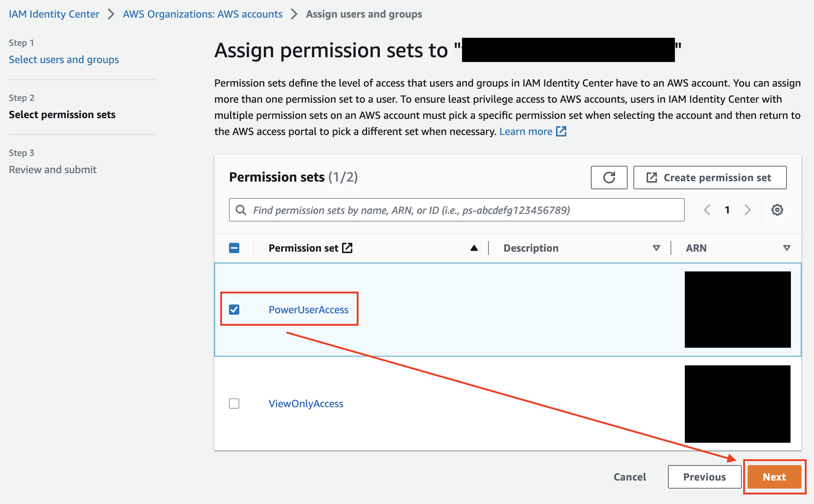This screenshot has width=814, height=504.
Task: Click the search magnifier icon in filter box
Action: (x=241, y=210)
